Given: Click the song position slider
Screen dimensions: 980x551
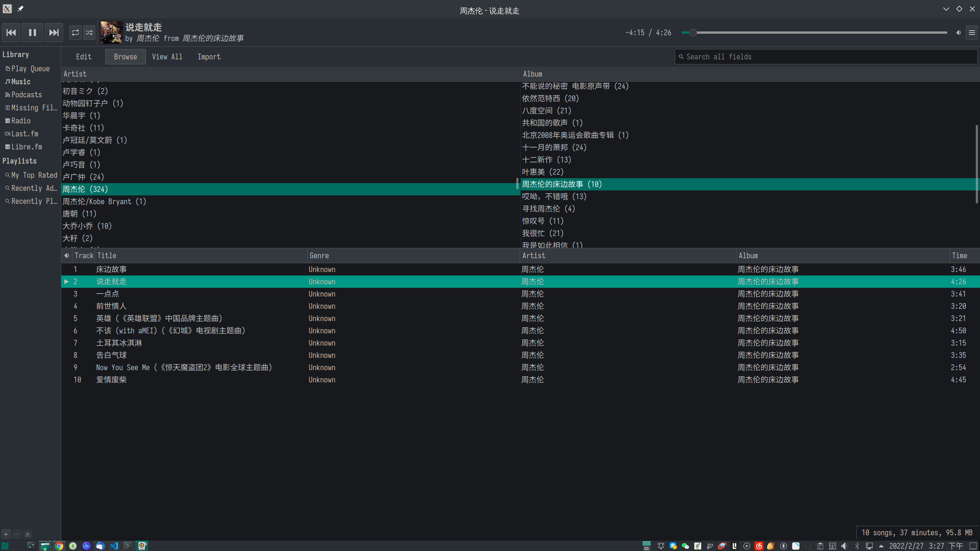Looking at the screenshot, I should pyautogui.click(x=814, y=33).
